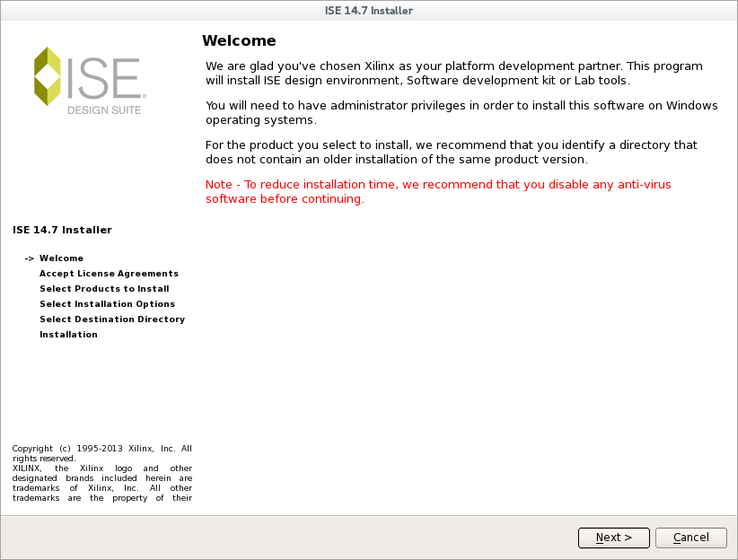Click the Next button to continue
Screen dimensions: 738x560
614,538
